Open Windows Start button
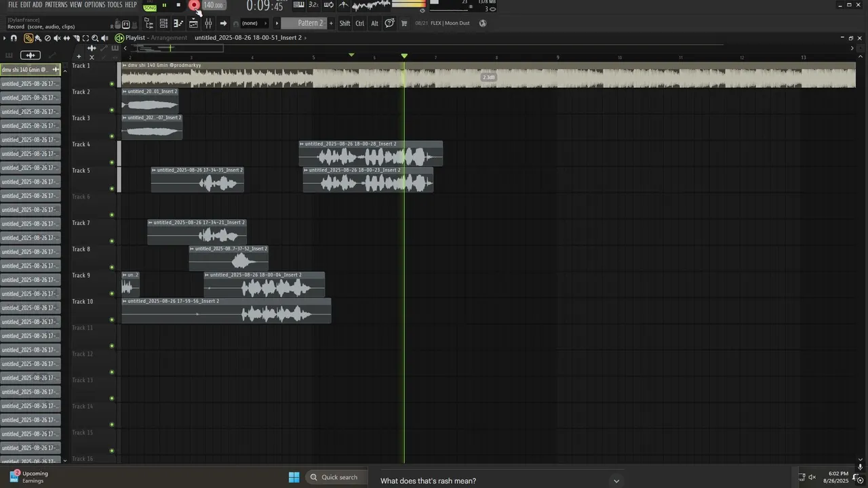The image size is (868, 488). (294, 477)
